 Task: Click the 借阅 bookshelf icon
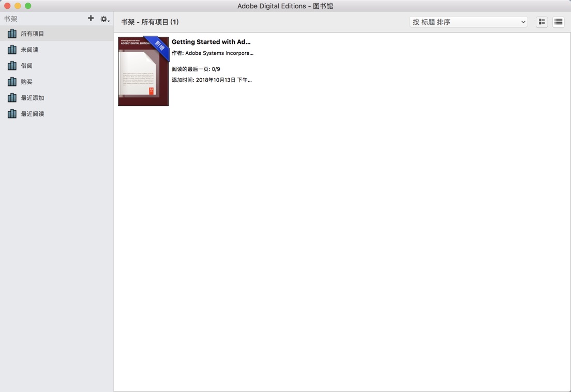click(12, 65)
